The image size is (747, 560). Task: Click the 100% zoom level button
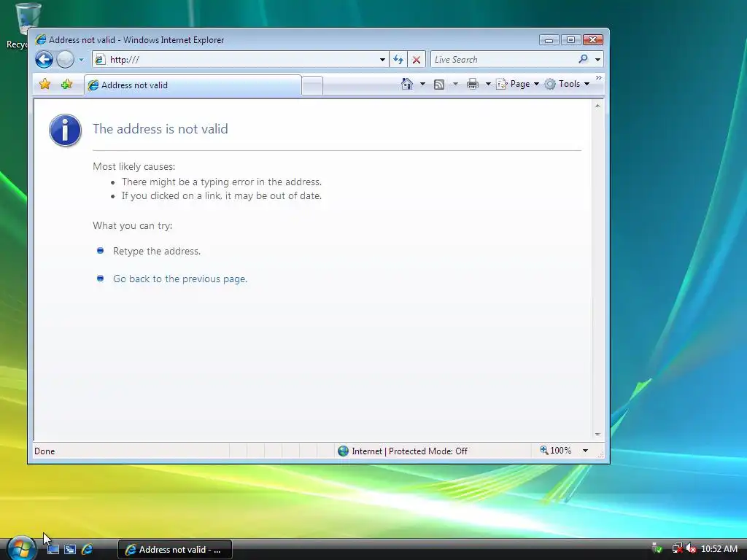click(555, 451)
